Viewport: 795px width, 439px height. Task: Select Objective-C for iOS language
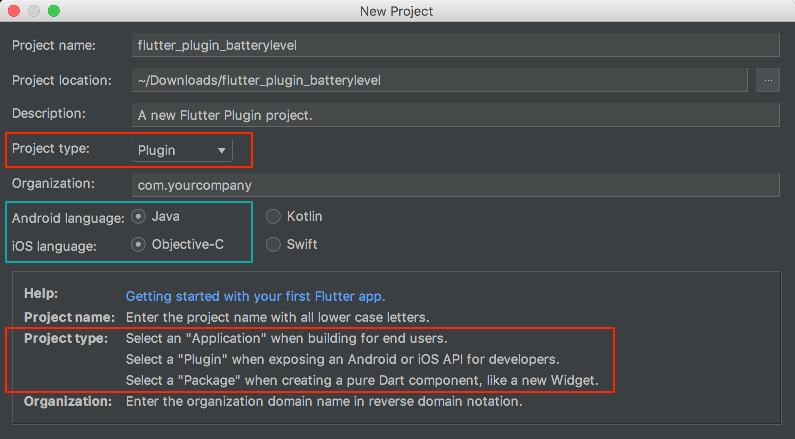pyautogui.click(x=138, y=244)
